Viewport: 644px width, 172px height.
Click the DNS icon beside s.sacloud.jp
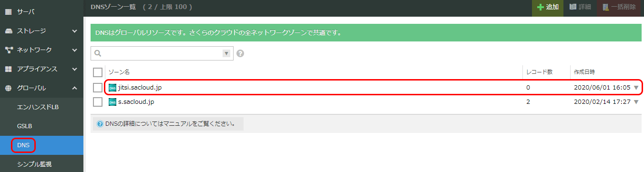(x=112, y=102)
